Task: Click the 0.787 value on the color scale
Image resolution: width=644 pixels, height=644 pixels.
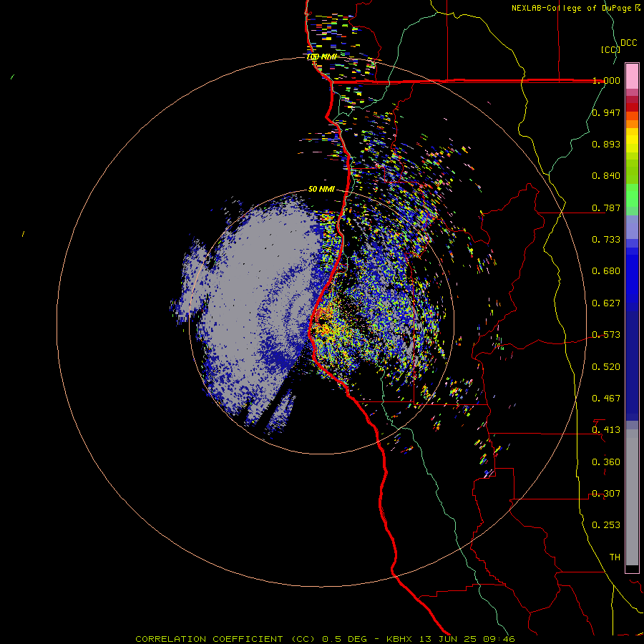Action: click(x=606, y=208)
